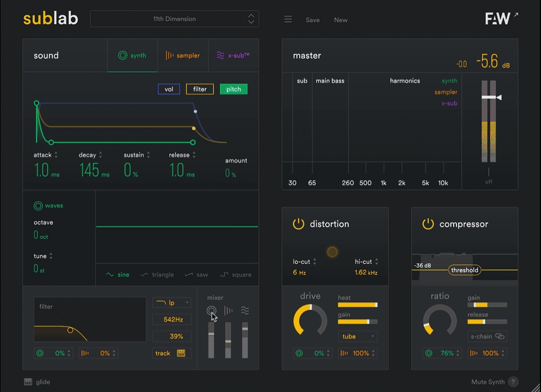Switch to the x-sub tab
Screen dimensions: 541x392
click(x=233, y=55)
